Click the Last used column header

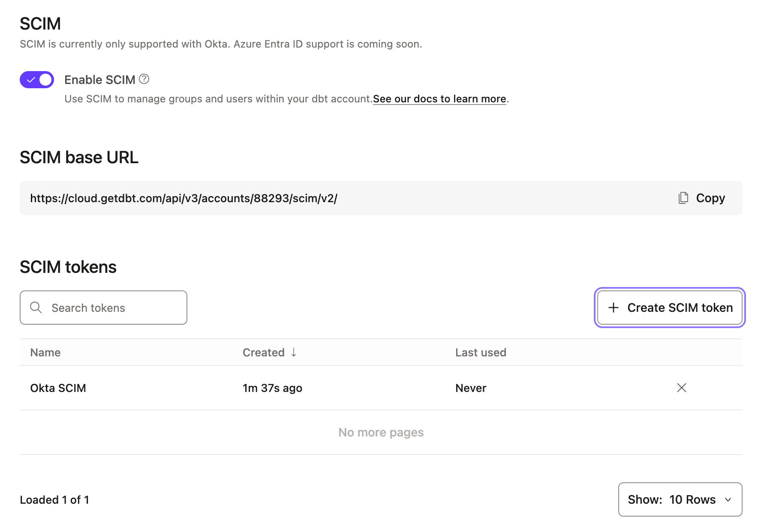[x=481, y=352]
